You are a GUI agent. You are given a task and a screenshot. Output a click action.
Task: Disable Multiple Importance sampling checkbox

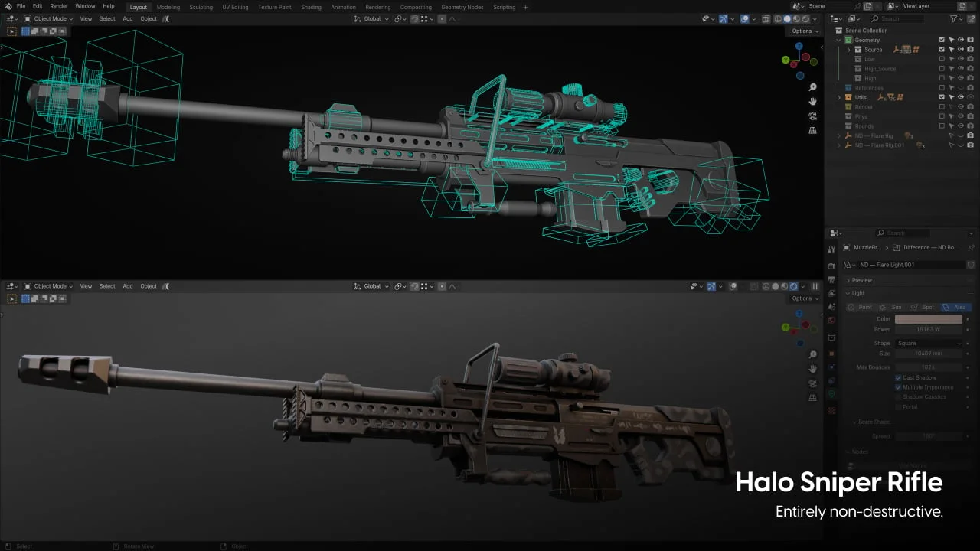(x=899, y=386)
